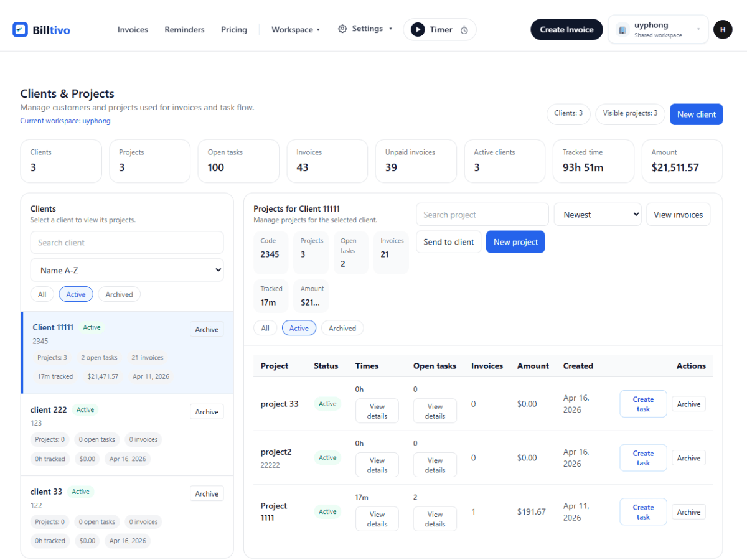Select the Archived client filter

pyautogui.click(x=119, y=294)
